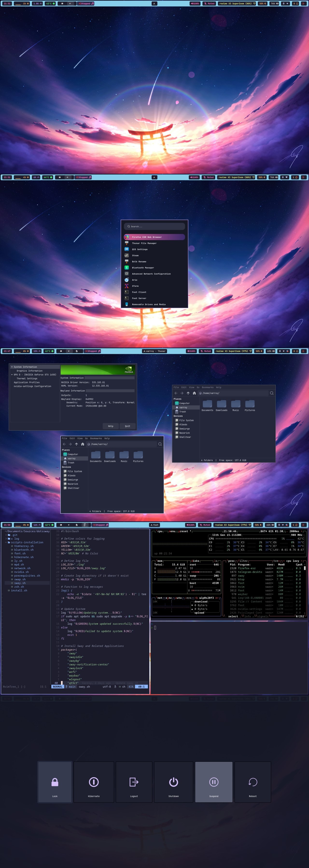Toggle 'sync' option in btop net box
Image resolution: width=309 pixels, height=868 pixels.
[169, 598]
